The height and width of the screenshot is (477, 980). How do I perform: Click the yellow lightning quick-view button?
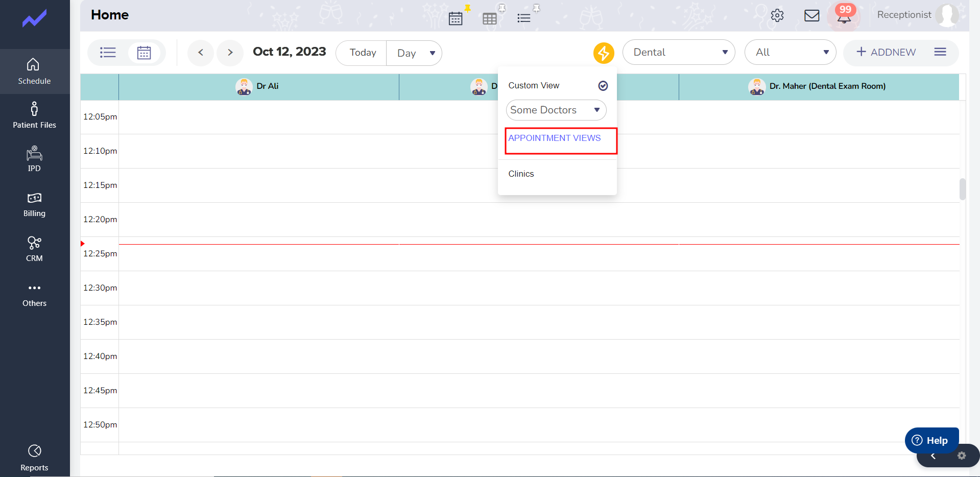click(x=604, y=53)
